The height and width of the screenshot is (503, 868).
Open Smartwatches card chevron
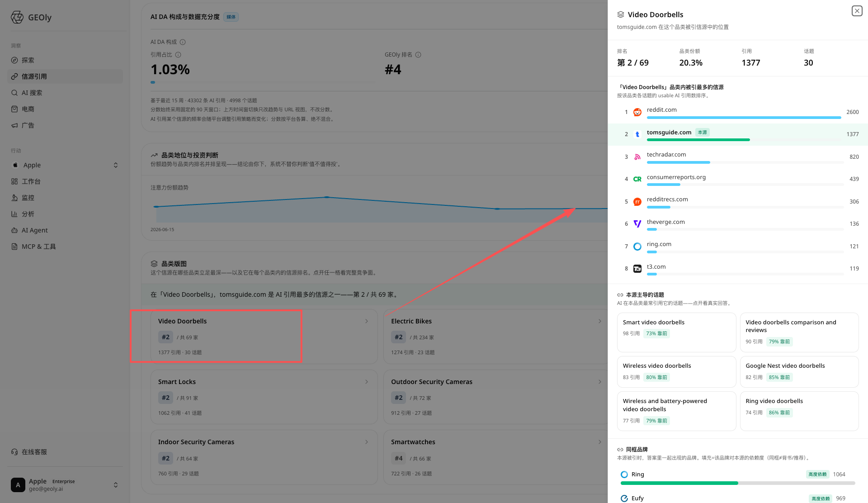pos(600,442)
